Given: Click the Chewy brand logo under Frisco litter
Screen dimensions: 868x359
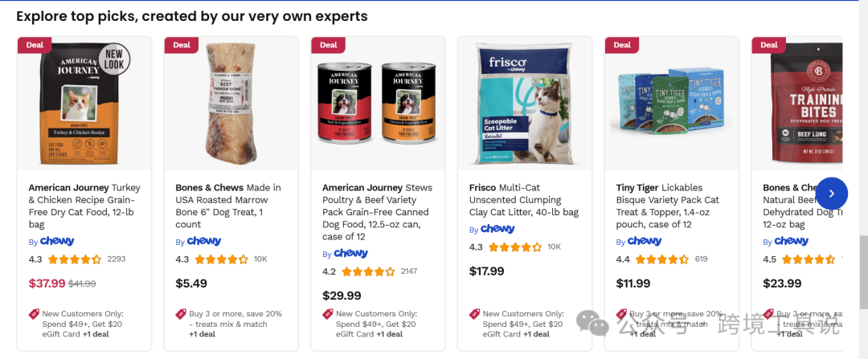Looking at the screenshot, I should [x=497, y=229].
